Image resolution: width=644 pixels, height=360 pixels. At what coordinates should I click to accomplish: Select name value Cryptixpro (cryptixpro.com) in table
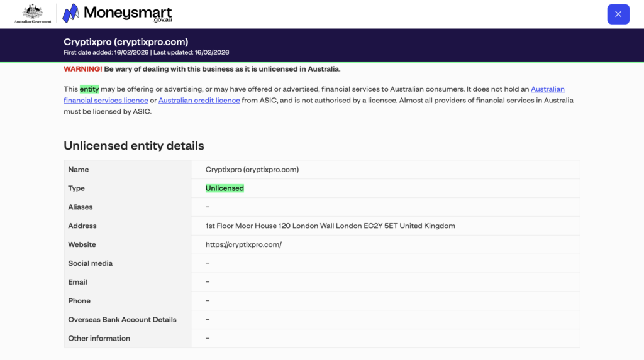[x=252, y=170]
